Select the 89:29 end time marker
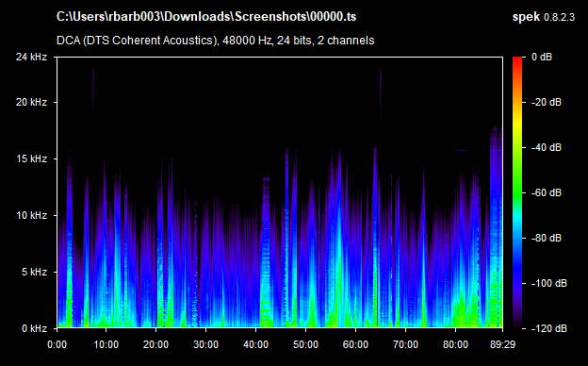Screen dimensions: 588x366 point(502,344)
